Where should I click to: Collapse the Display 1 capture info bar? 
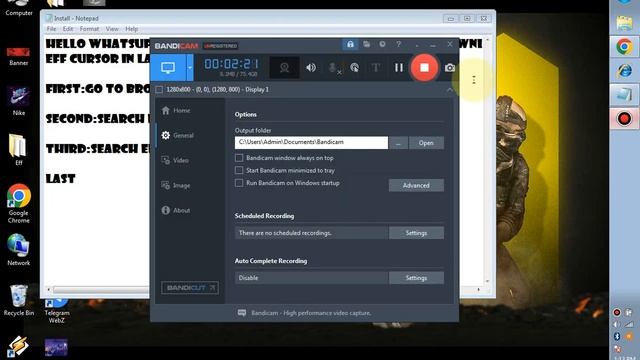pyautogui.click(x=449, y=90)
